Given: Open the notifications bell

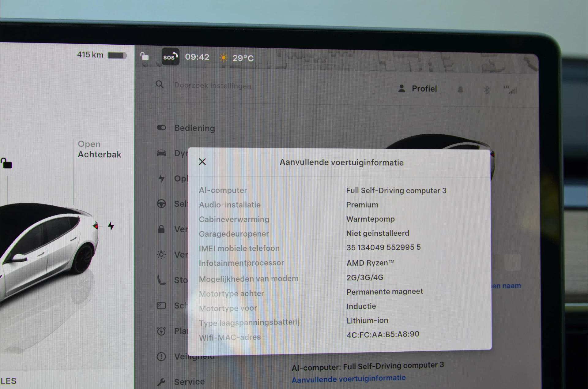Looking at the screenshot, I should 460,90.
